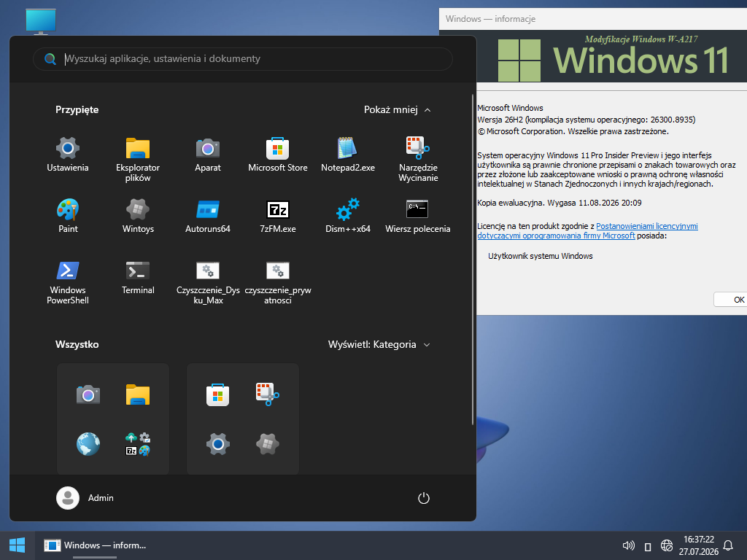This screenshot has height=560, width=747.
Task: Open the Admin user account menu
Action: 85,498
